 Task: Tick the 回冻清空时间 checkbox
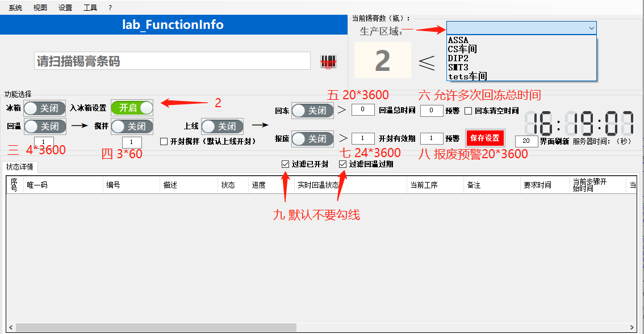pyautogui.click(x=469, y=111)
